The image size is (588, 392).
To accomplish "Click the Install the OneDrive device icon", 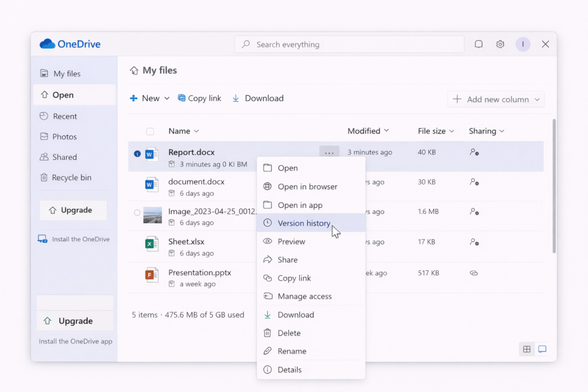I will tap(42, 239).
